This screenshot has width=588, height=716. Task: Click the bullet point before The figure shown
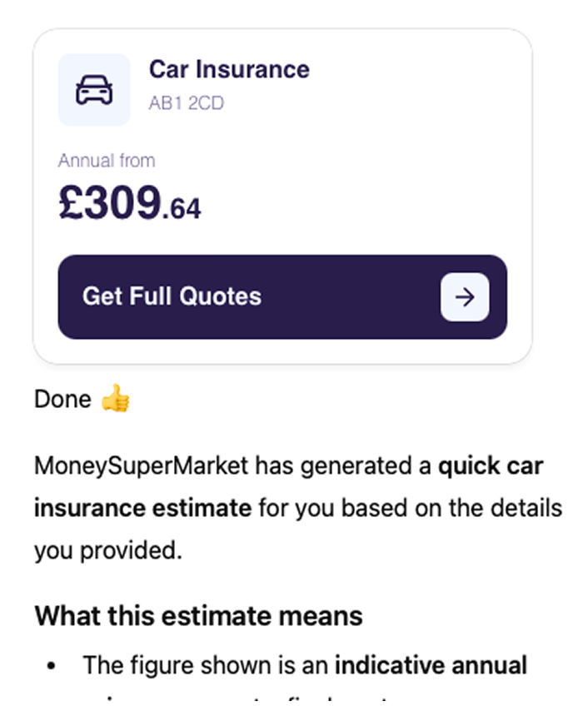tap(52, 667)
